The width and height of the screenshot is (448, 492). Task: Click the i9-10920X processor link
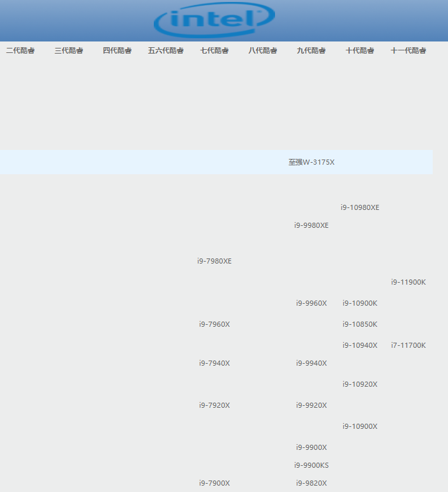click(x=360, y=384)
